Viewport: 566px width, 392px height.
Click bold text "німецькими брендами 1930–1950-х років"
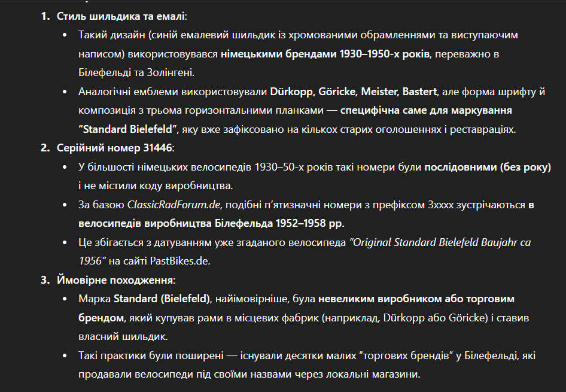pos(325,54)
